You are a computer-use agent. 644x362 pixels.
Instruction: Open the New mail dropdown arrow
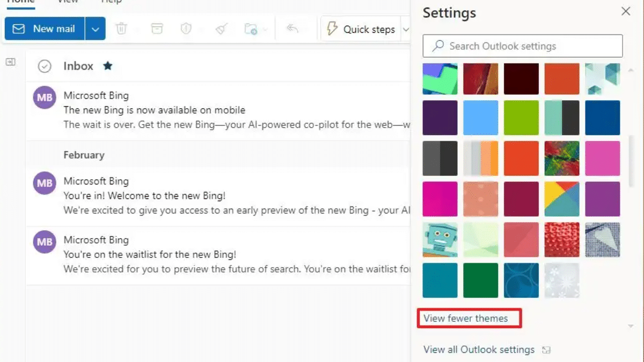(x=95, y=29)
